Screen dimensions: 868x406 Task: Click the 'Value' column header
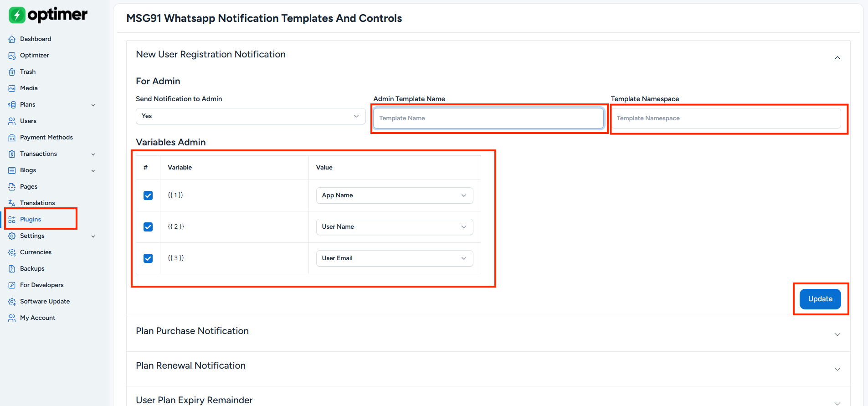(x=324, y=168)
